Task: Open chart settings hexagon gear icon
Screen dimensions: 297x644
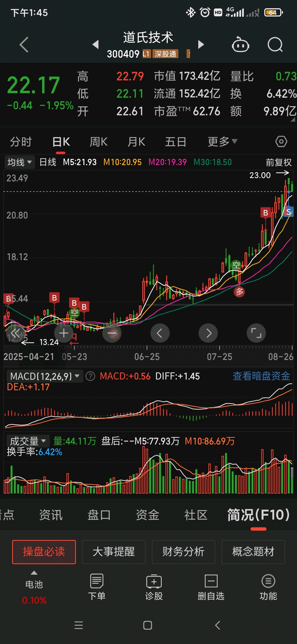Action: pyautogui.click(x=281, y=142)
